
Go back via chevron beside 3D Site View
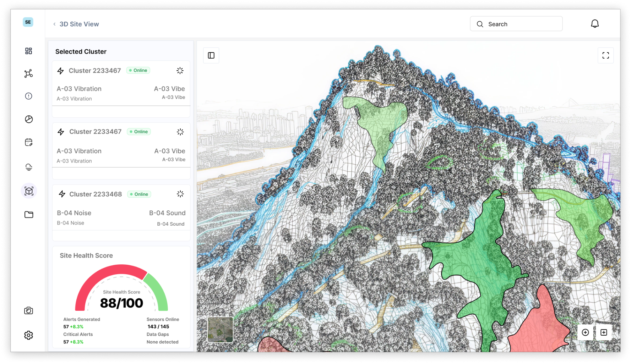(54, 24)
